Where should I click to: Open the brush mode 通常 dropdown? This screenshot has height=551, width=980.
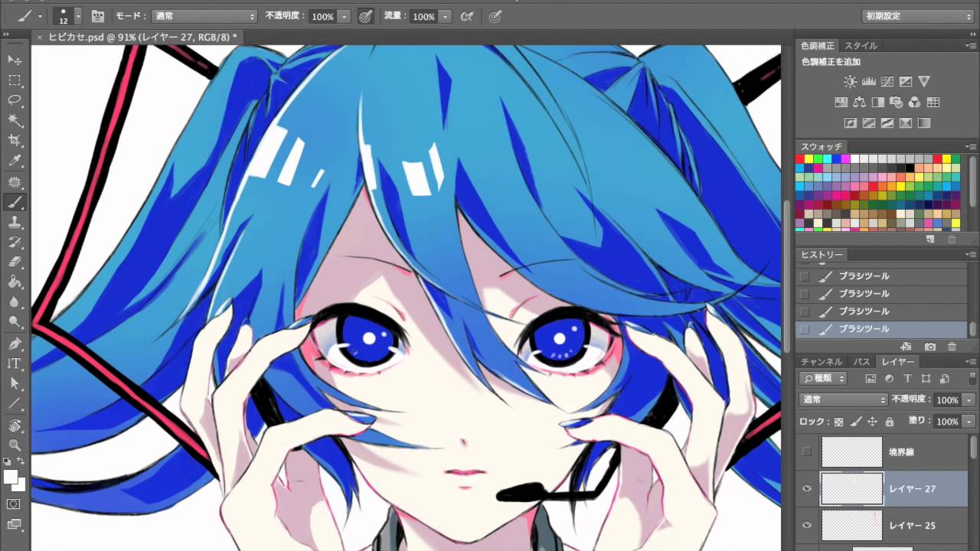(x=204, y=16)
